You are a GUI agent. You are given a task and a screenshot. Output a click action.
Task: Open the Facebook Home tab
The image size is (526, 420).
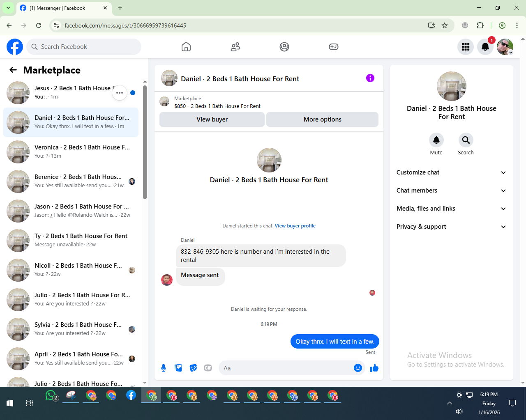(186, 47)
